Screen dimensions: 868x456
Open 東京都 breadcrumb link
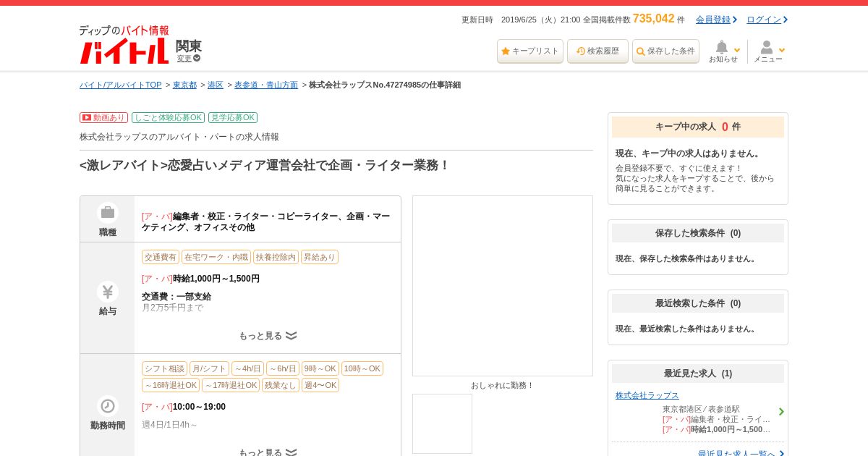click(x=184, y=85)
